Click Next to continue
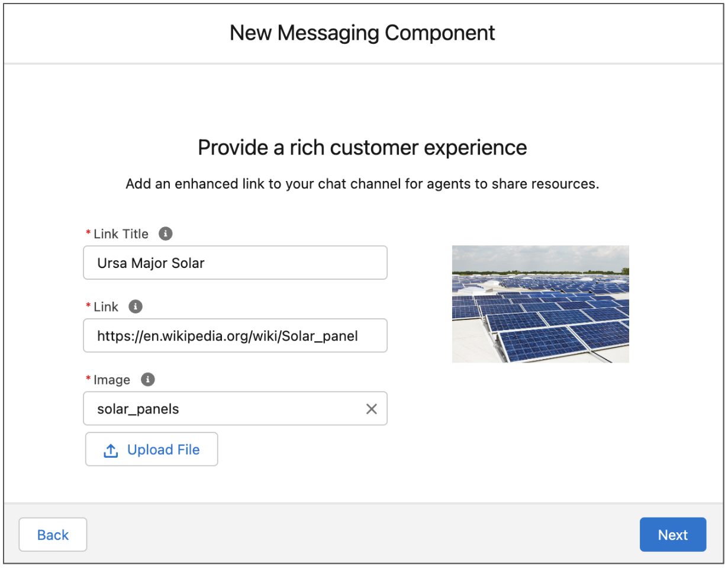This screenshot has width=728, height=569. pyautogui.click(x=673, y=535)
